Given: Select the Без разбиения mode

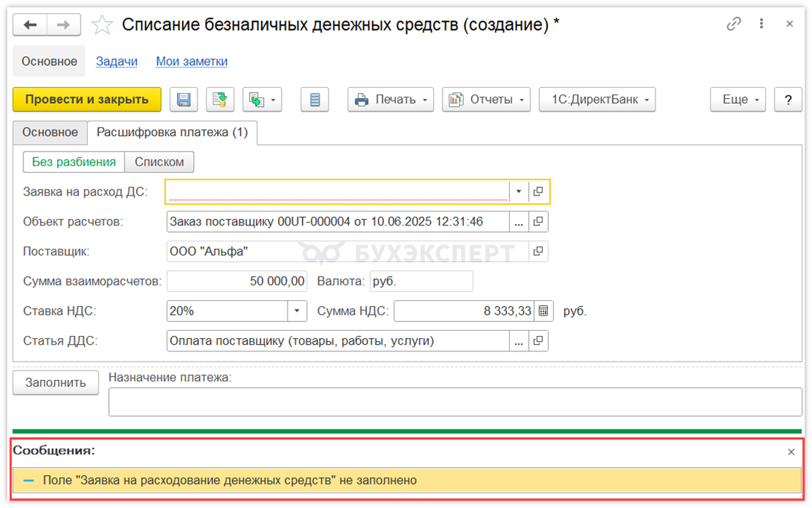Looking at the screenshot, I should coord(74,162).
